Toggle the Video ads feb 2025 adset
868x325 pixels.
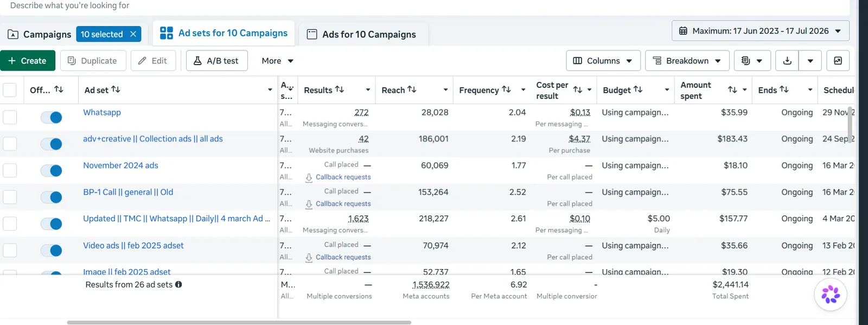[x=52, y=250]
